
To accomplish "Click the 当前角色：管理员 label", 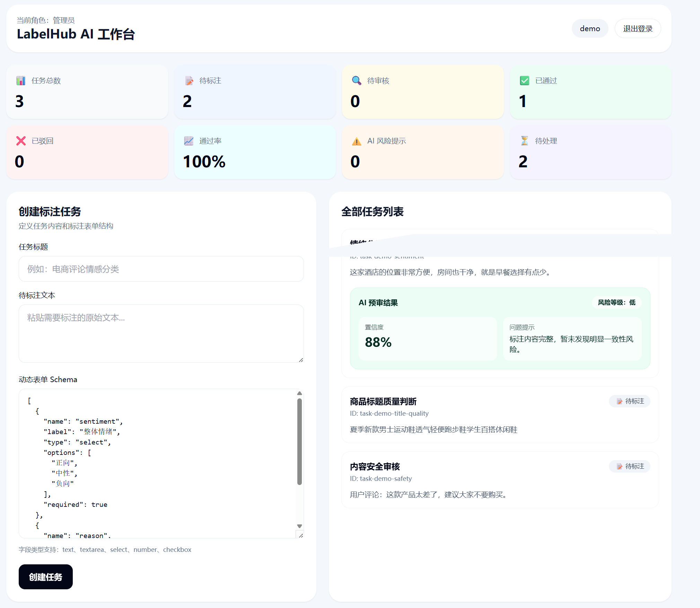I will coord(46,20).
